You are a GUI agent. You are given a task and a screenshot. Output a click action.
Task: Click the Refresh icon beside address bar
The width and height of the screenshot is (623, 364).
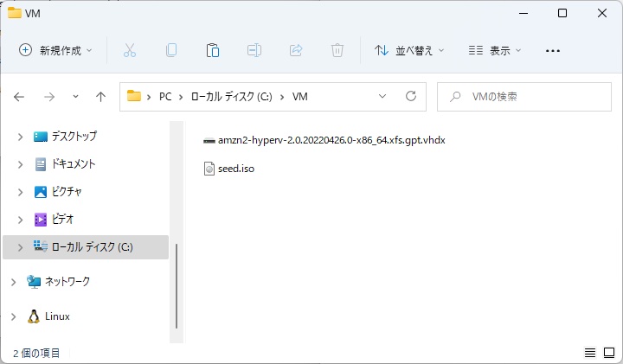411,97
